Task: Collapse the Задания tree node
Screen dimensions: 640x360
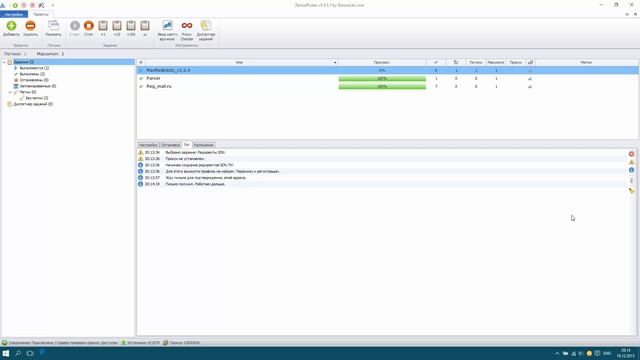Action: [x=4, y=62]
